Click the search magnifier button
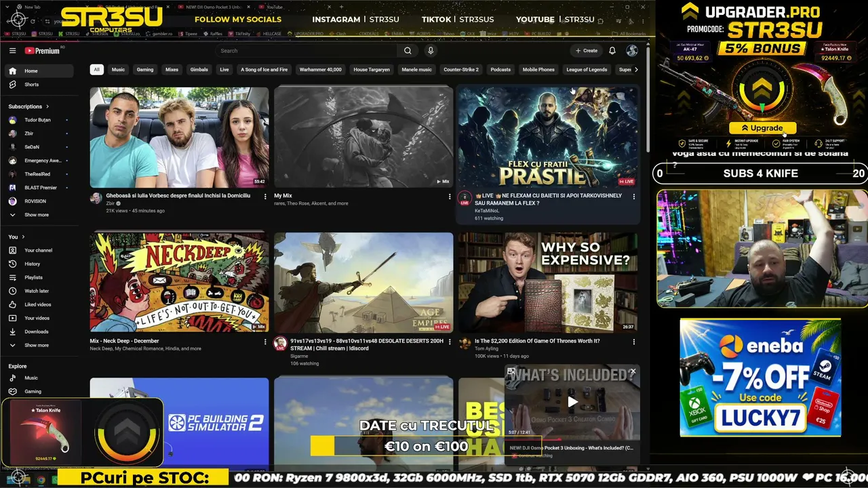Image resolution: width=868 pixels, height=488 pixels. coord(408,51)
